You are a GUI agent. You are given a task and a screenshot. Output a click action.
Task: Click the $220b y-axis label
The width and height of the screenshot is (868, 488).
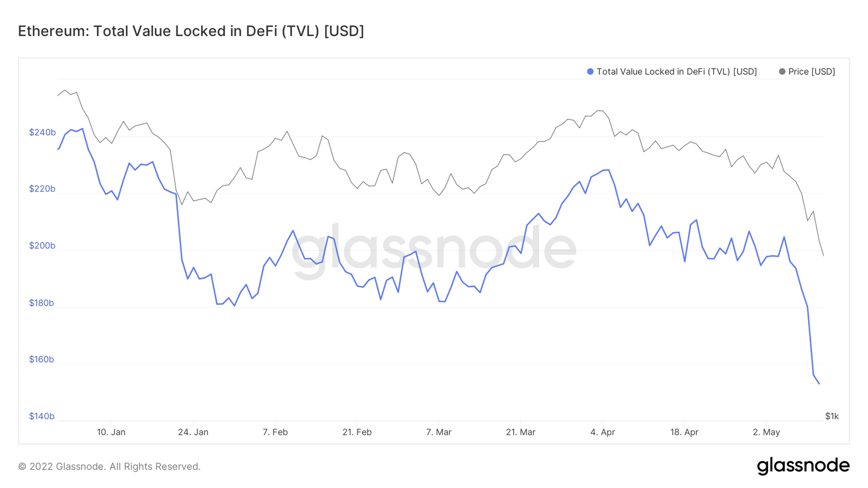(x=42, y=189)
